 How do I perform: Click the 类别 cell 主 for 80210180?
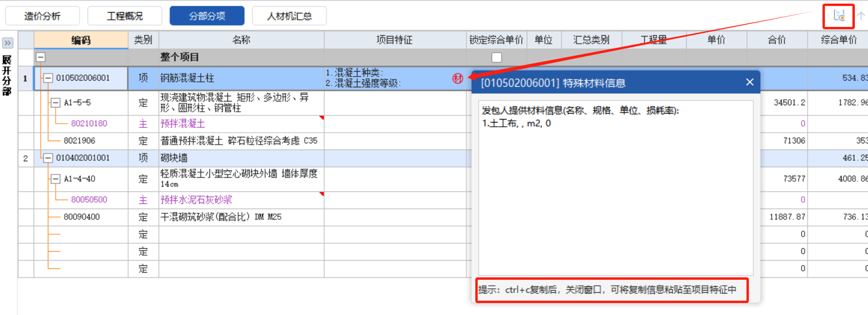[143, 124]
